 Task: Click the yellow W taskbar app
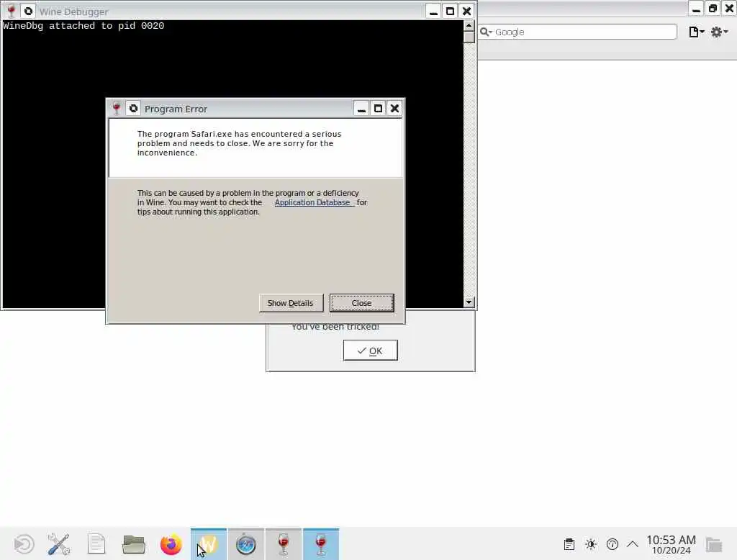(209, 544)
